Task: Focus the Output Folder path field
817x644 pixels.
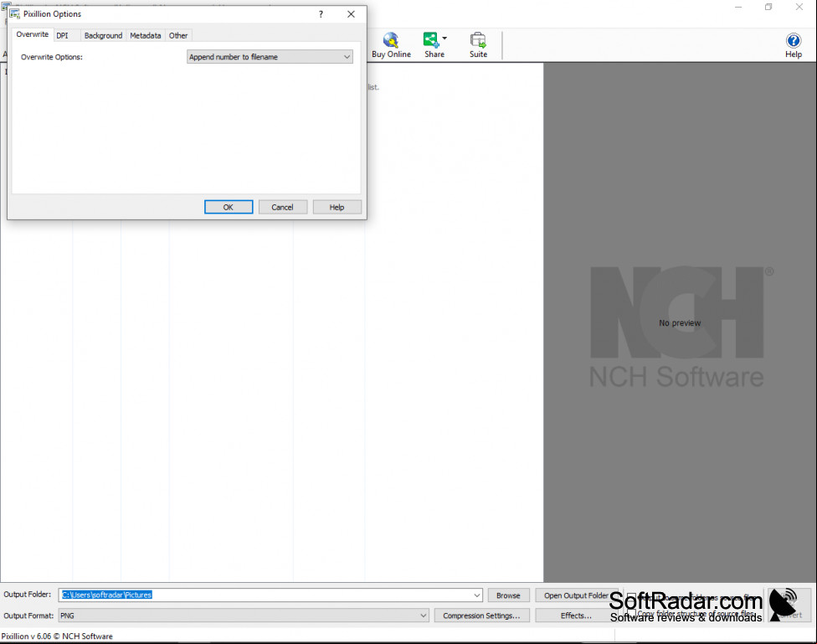Action: (x=265, y=595)
